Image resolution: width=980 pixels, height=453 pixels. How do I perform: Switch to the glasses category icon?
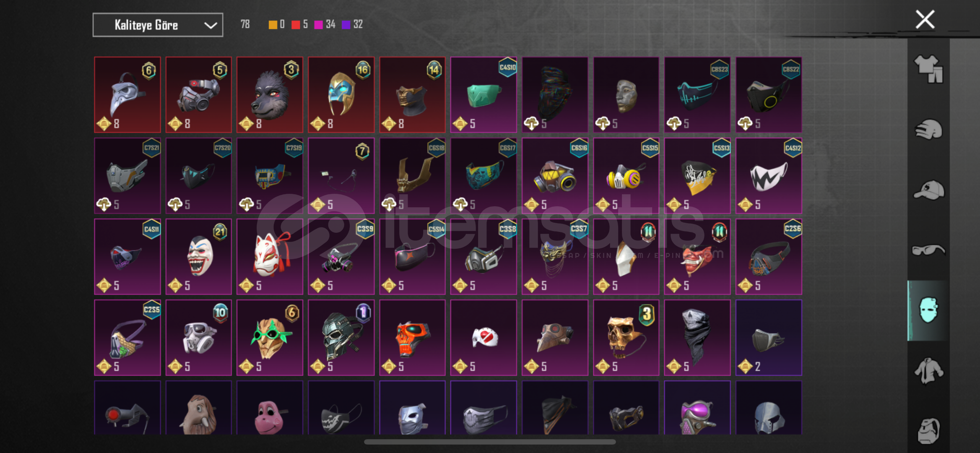coord(928,250)
